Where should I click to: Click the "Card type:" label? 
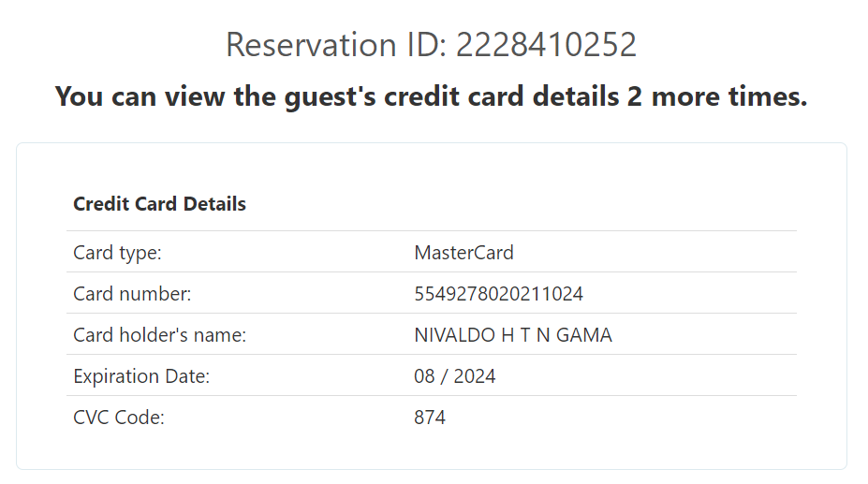coord(117,253)
